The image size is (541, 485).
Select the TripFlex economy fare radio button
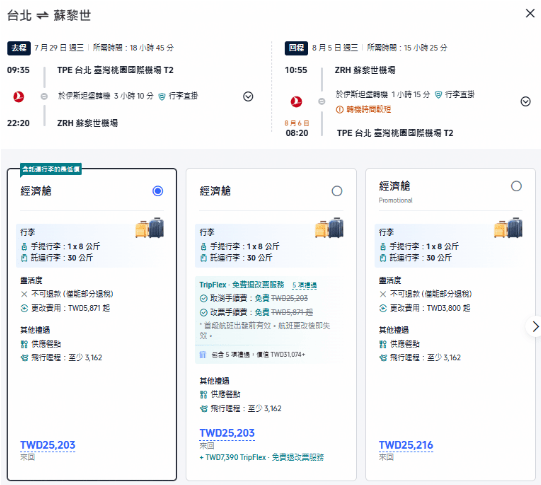(337, 191)
